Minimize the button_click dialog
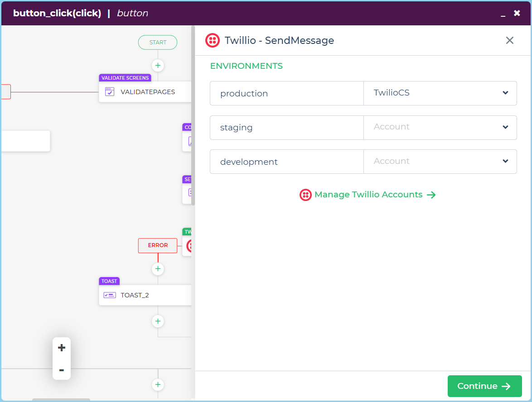532x402 pixels. tap(503, 14)
